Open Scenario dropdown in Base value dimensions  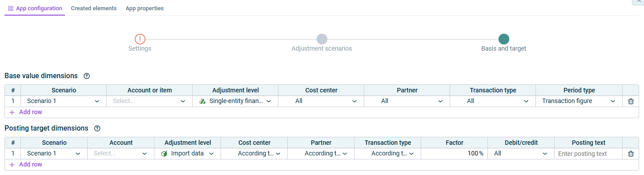click(x=64, y=101)
